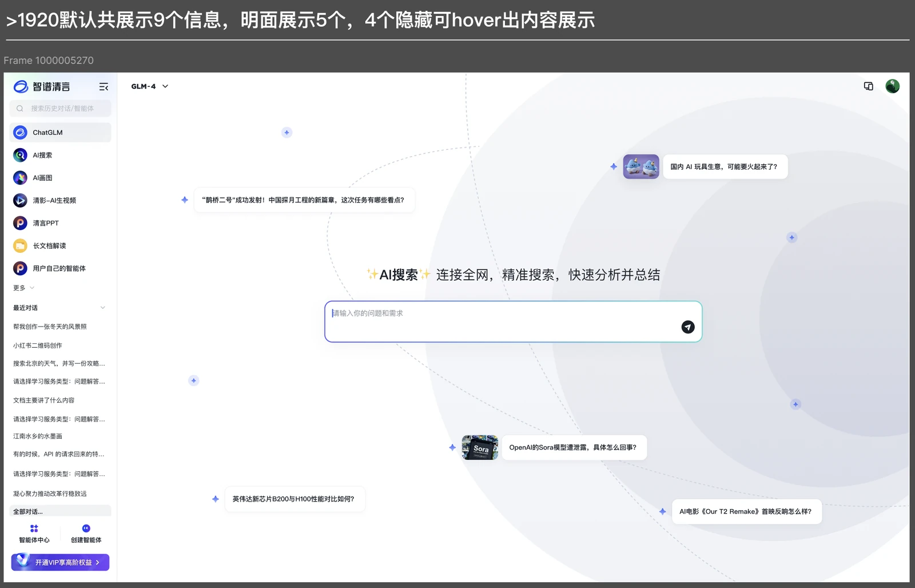Image resolution: width=915 pixels, height=588 pixels.
Task: Open the user avatar at top right
Action: [892, 86]
